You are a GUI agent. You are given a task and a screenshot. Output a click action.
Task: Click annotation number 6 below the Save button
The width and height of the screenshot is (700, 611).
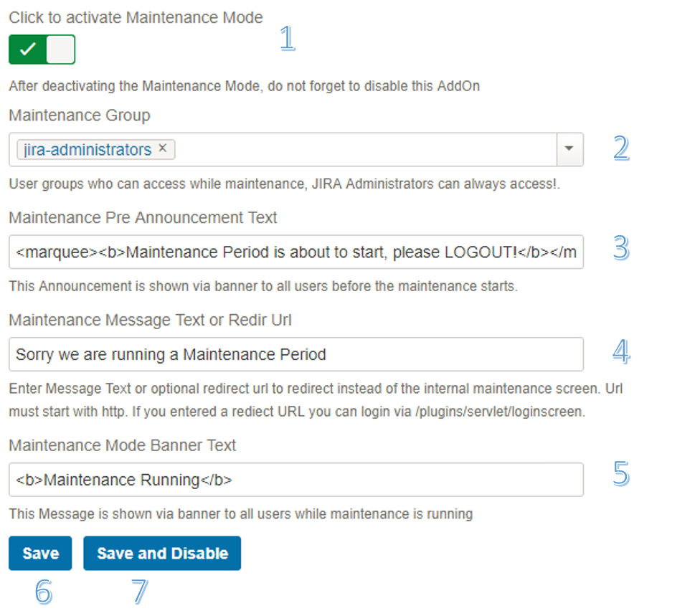click(43, 592)
